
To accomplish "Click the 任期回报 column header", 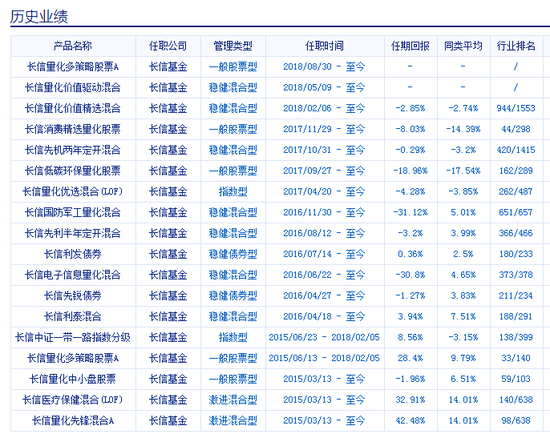I will (410, 46).
